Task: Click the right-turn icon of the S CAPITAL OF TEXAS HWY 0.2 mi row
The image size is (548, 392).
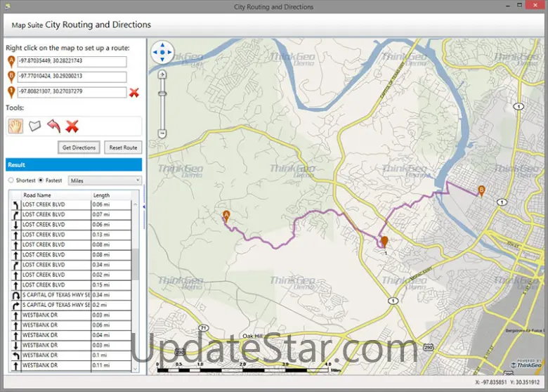Action: pos(15,306)
